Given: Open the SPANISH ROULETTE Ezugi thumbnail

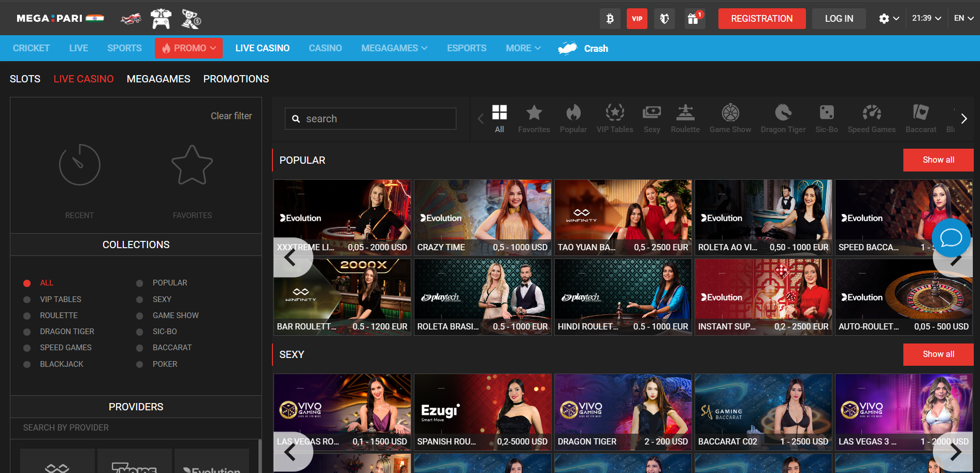Looking at the screenshot, I should tap(483, 412).
